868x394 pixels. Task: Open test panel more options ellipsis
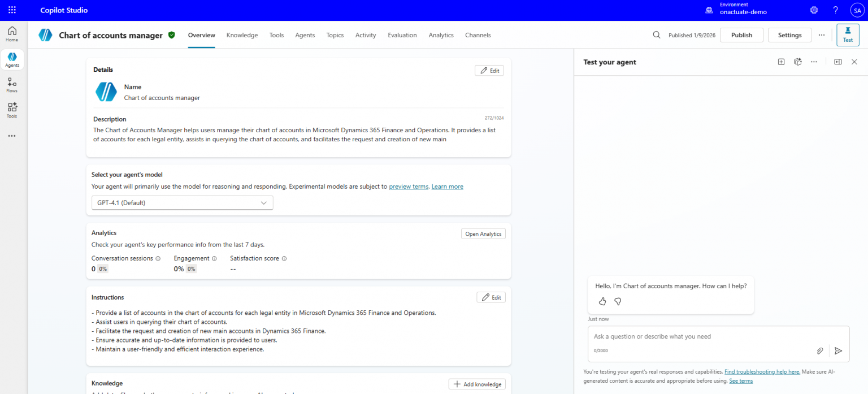tap(814, 62)
